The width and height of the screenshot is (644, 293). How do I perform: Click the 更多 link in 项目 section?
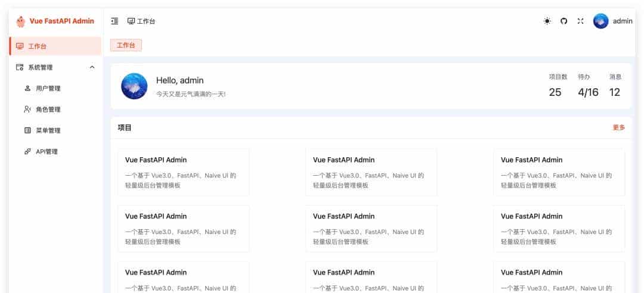tap(619, 127)
